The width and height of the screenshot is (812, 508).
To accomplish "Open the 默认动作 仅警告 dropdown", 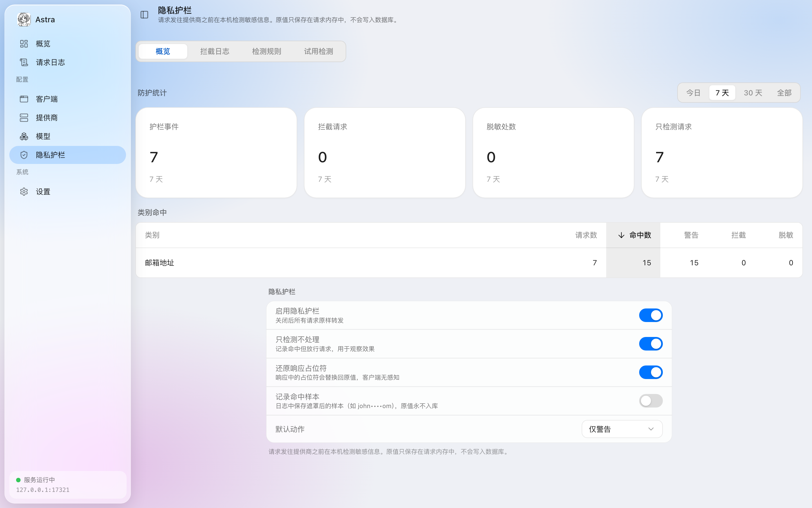I will click(622, 429).
